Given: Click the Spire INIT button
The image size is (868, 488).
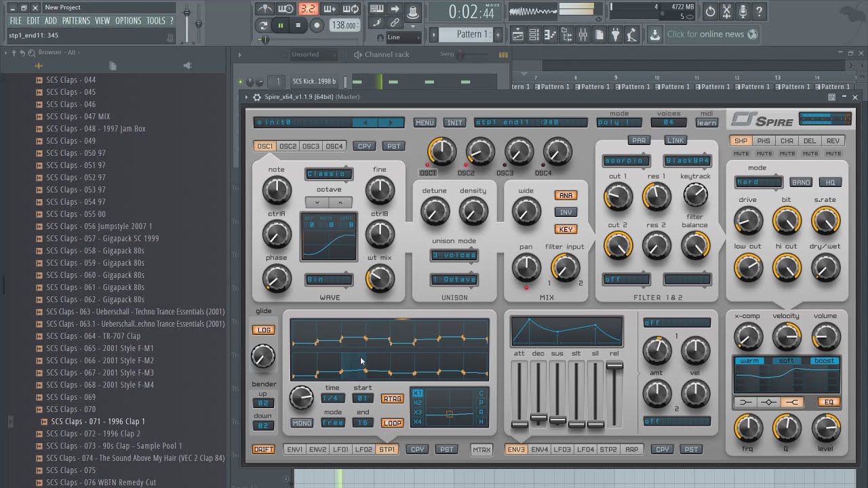Looking at the screenshot, I should [454, 123].
